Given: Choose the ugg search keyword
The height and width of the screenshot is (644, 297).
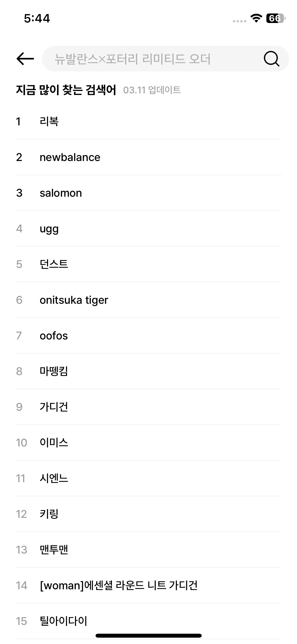Looking at the screenshot, I should (x=148, y=229).
